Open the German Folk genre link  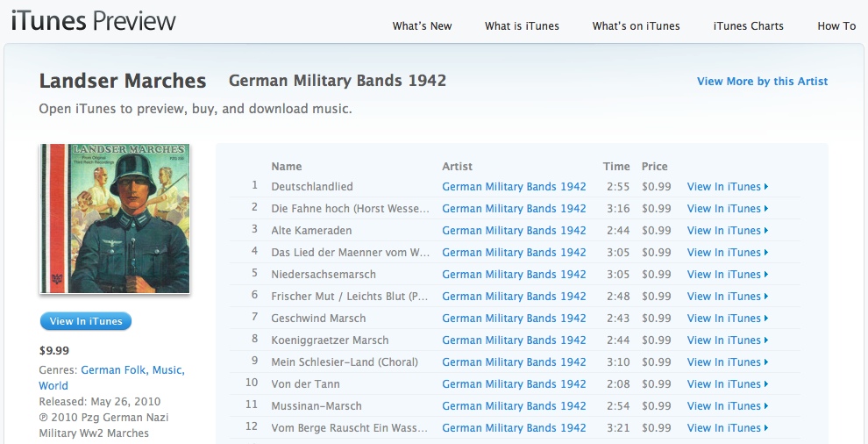click(112, 370)
